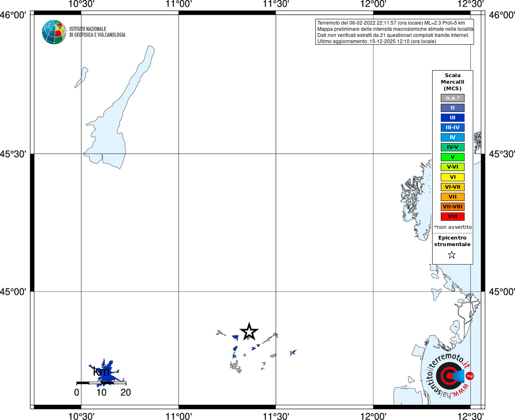
Task: Select the VII-VIII intensity swatch
Action: 453,207
